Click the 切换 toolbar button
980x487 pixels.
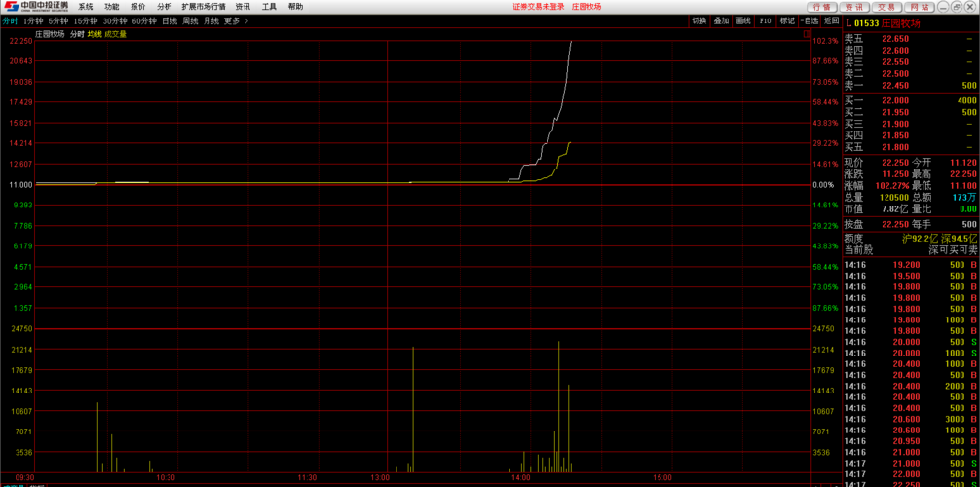click(698, 21)
